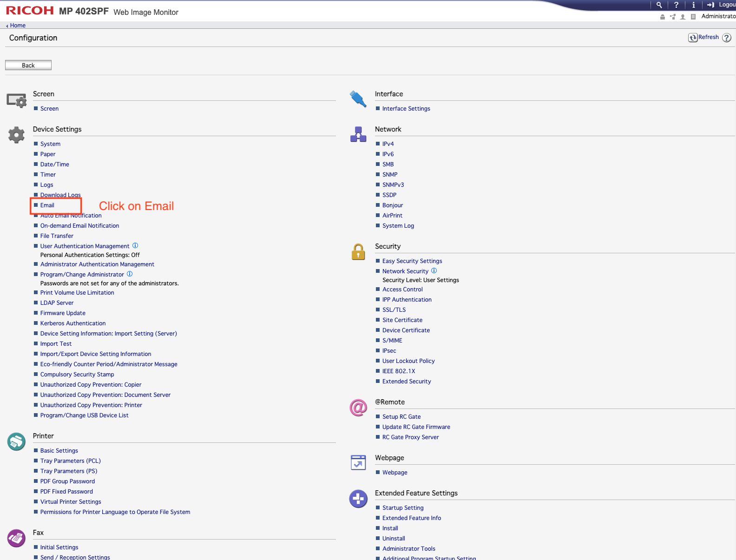736x560 pixels.
Task: Open Administrator Authentication Management link
Action: pyautogui.click(x=98, y=264)
